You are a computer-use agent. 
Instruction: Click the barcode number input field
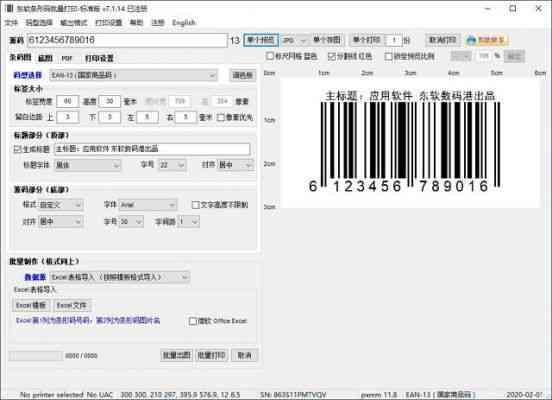click(127, 40)
